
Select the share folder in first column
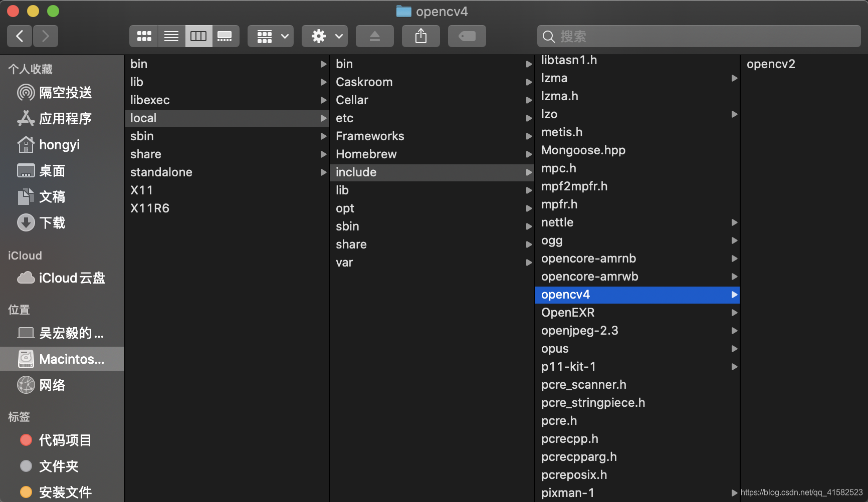tap(227, 154)
